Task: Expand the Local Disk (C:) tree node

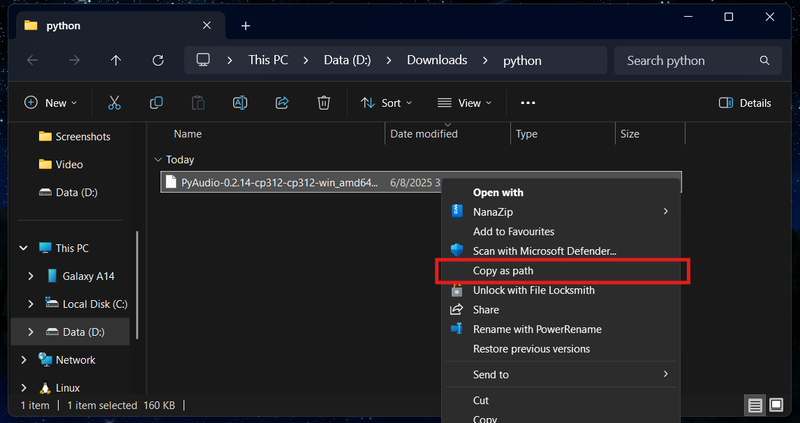Action: pos(30,304)
